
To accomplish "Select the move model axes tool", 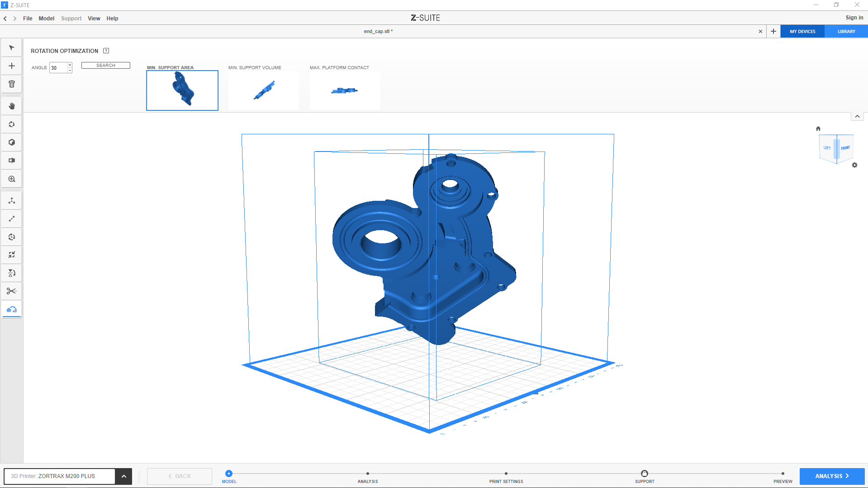I will pyautogui.click(x=12, y=201).
